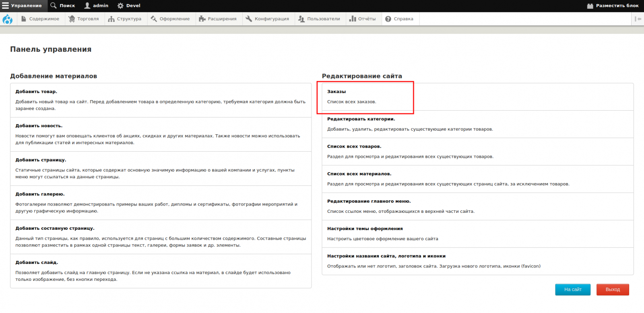Click the Редактировать категории link
644x313 pixels.
coord(361,119)
